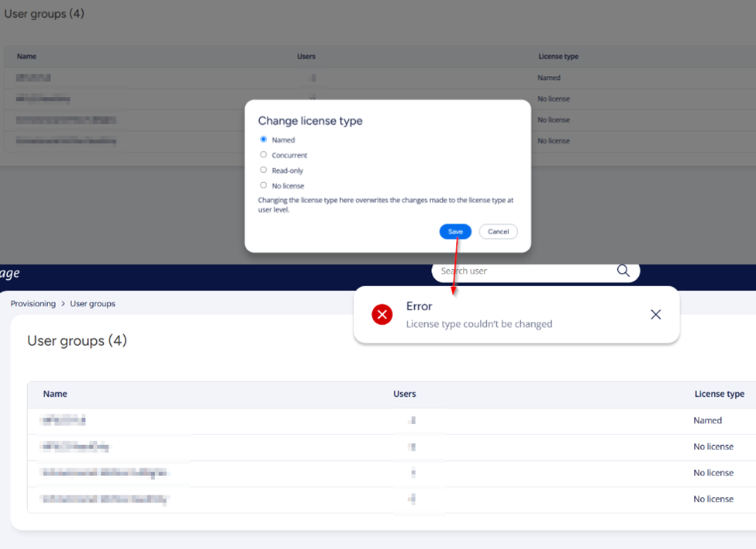Screen dimensions: 756x549
Task: Click the Users column header in lower table
Action: click(405, 394)
